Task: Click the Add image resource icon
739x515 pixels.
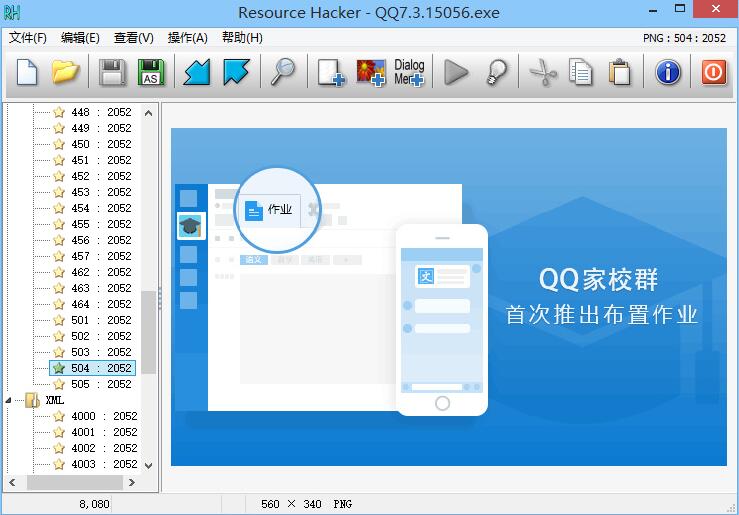Action: click(371, 72)
